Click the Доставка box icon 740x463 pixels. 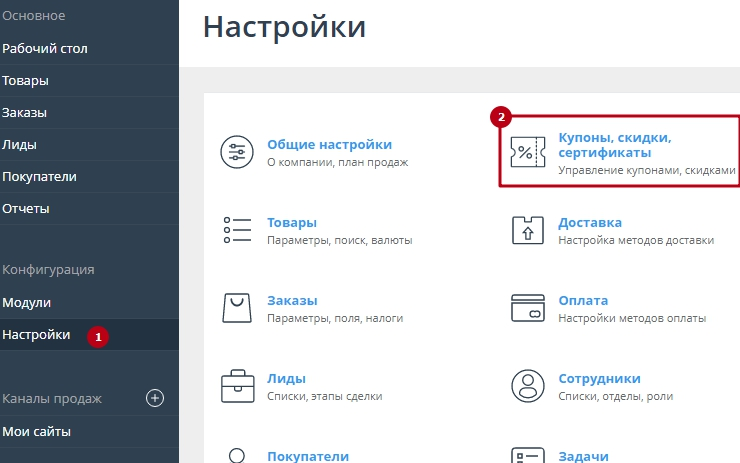click(527, 230)
